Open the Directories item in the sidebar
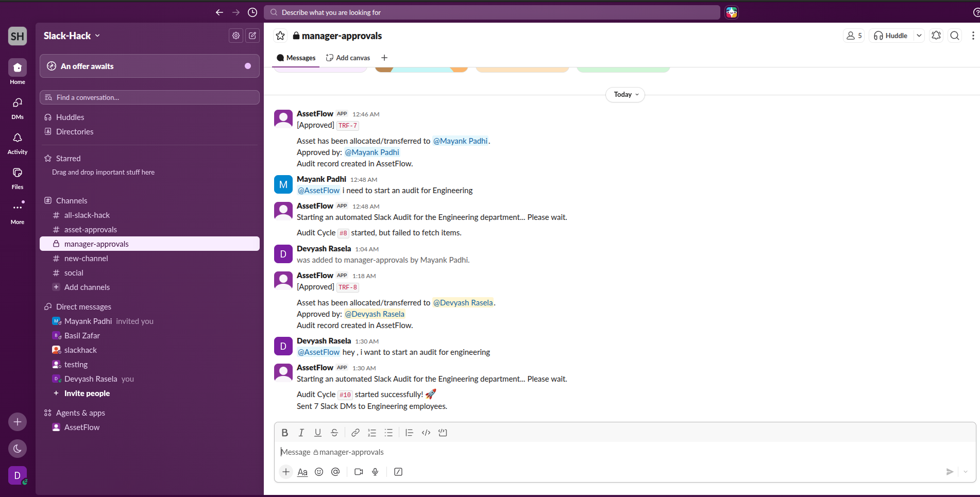 pyautogui.click(x=149, y=132)
